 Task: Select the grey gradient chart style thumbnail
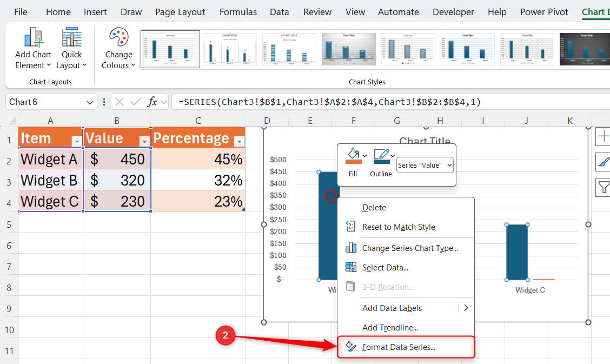(349, 49)
